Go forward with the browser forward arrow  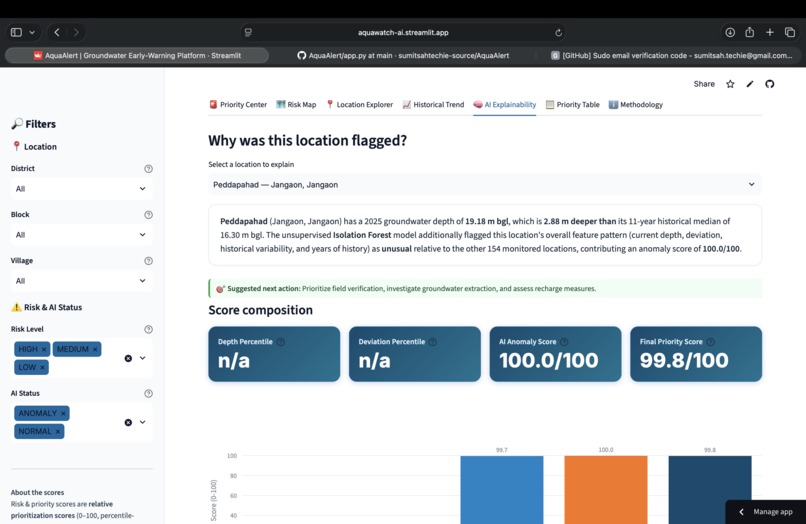76,32
